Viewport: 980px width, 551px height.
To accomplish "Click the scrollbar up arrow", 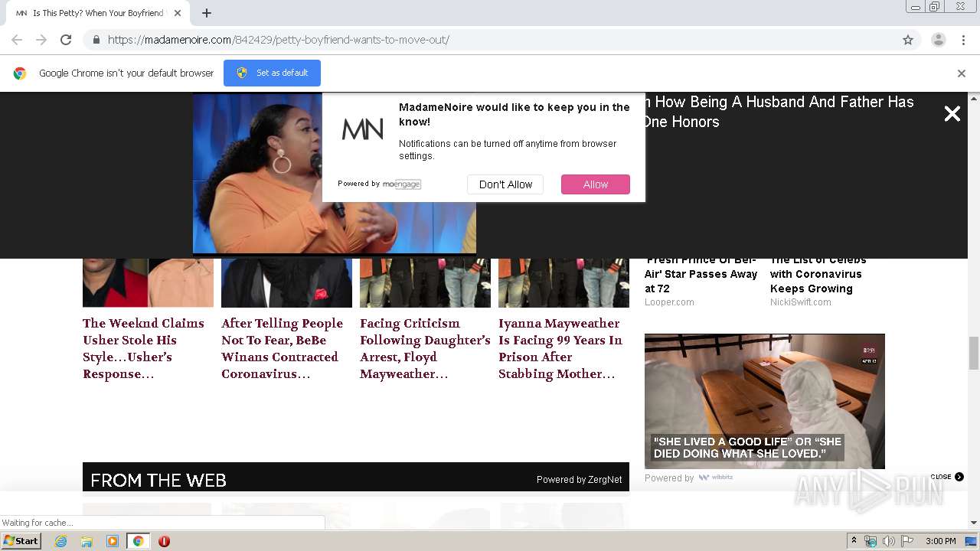I will click(974, 99).
